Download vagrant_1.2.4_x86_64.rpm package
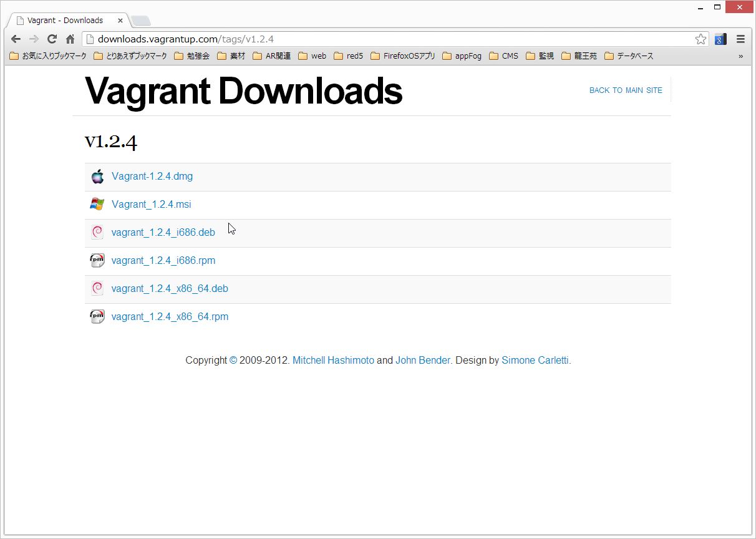The width and height of the screenshot is (756, 539). tap(170, 317)
